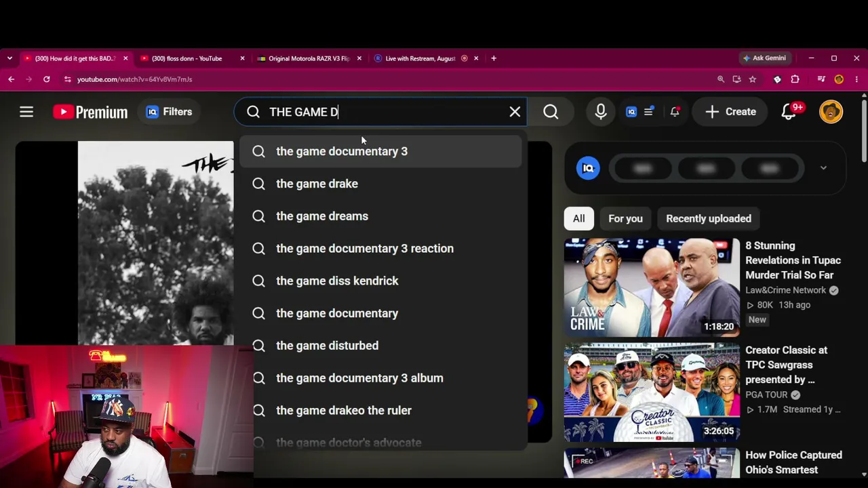Choose 'the game documentary 3 reaction' suggestion
This screenshot has width=868, height=488.
coord(381,249)
